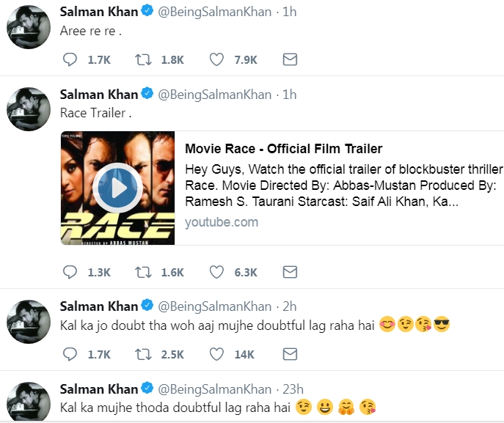Reply to the 'Race Trailer .' tweet
Screen dimensions: 504x423
point(70,272)
